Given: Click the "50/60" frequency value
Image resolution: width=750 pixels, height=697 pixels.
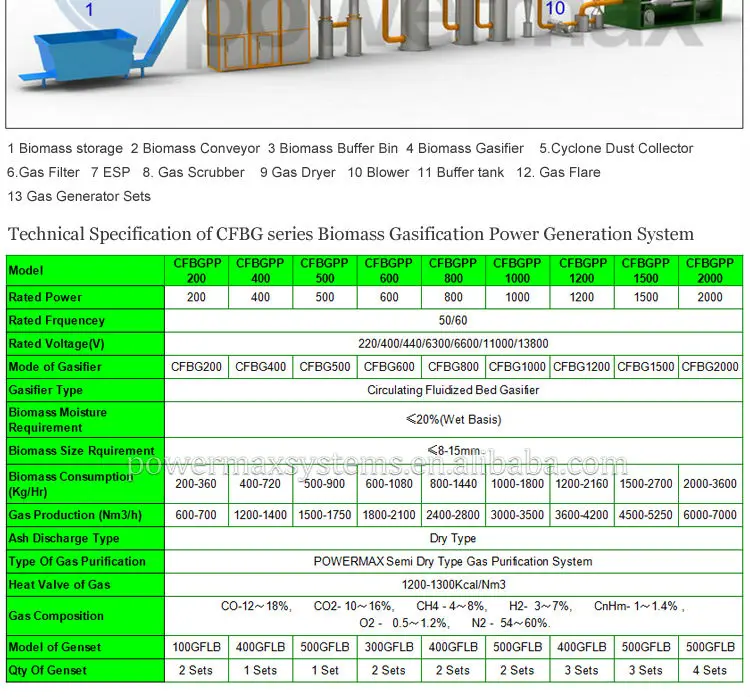Looking at the screenshot, I should coord(453,321).
